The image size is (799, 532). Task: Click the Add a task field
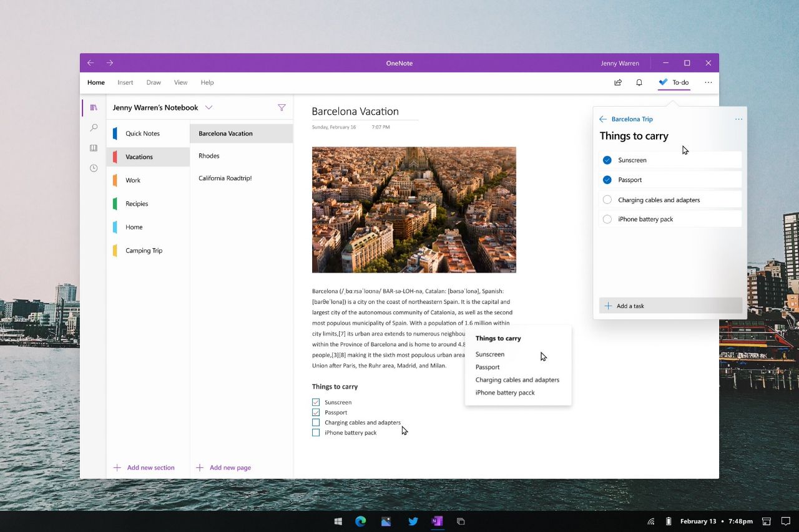[671, 306]
